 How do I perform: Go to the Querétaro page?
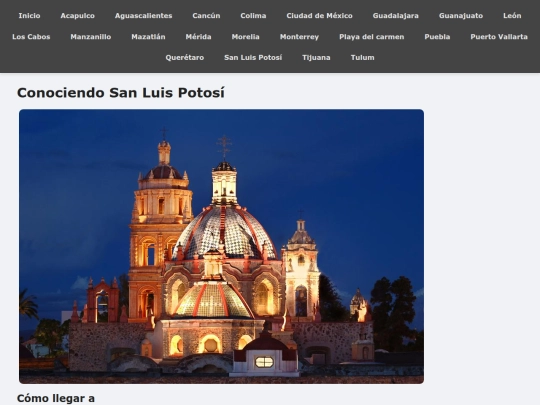pyautogui.click(x=185, y=58)
